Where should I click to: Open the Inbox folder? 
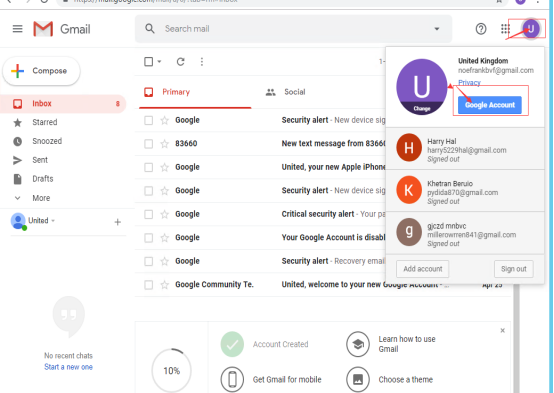[x=63, y=104]
